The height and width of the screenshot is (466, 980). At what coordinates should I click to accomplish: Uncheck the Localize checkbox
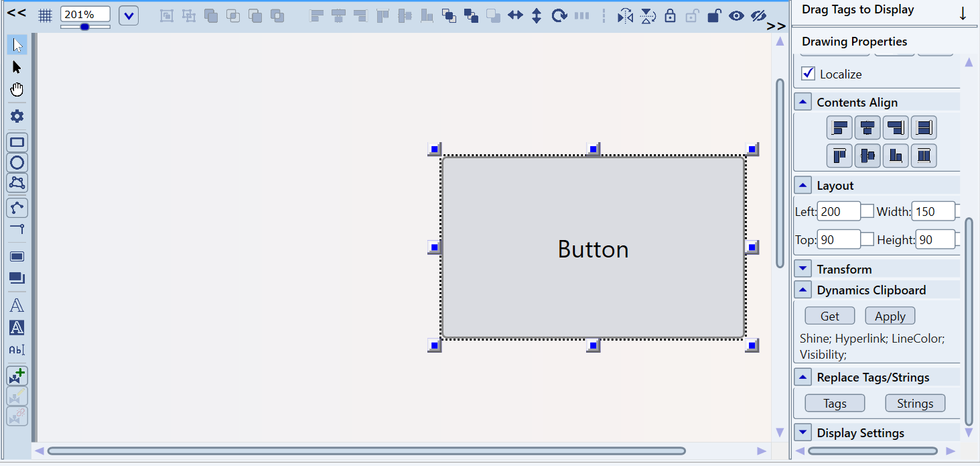point(809,74)
